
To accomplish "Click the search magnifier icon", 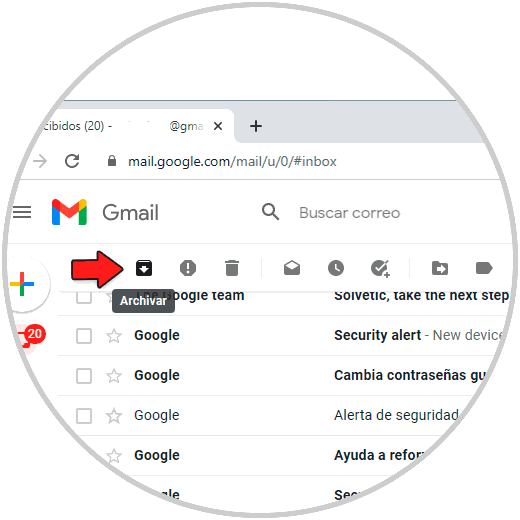I will [270, 212].
